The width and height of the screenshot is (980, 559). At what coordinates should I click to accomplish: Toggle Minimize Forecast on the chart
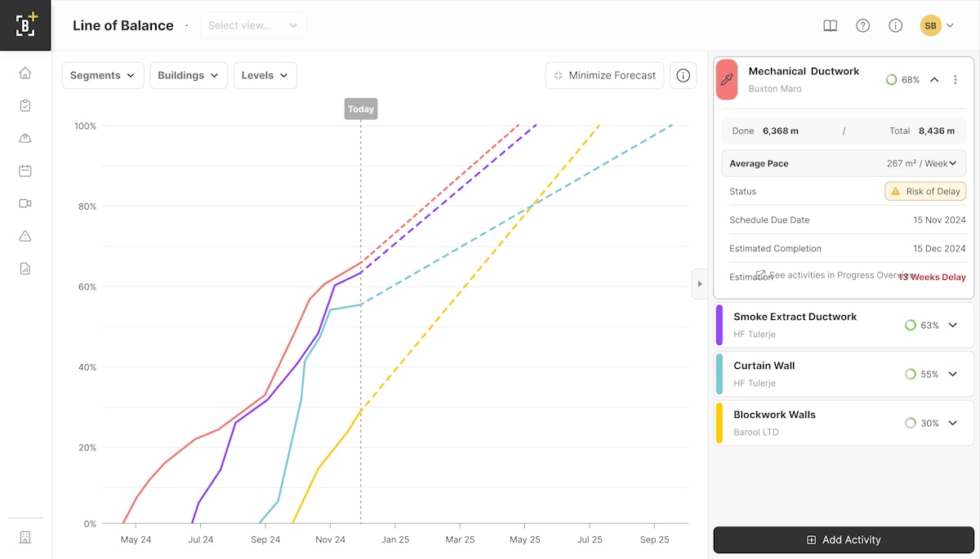pos(604,75)
